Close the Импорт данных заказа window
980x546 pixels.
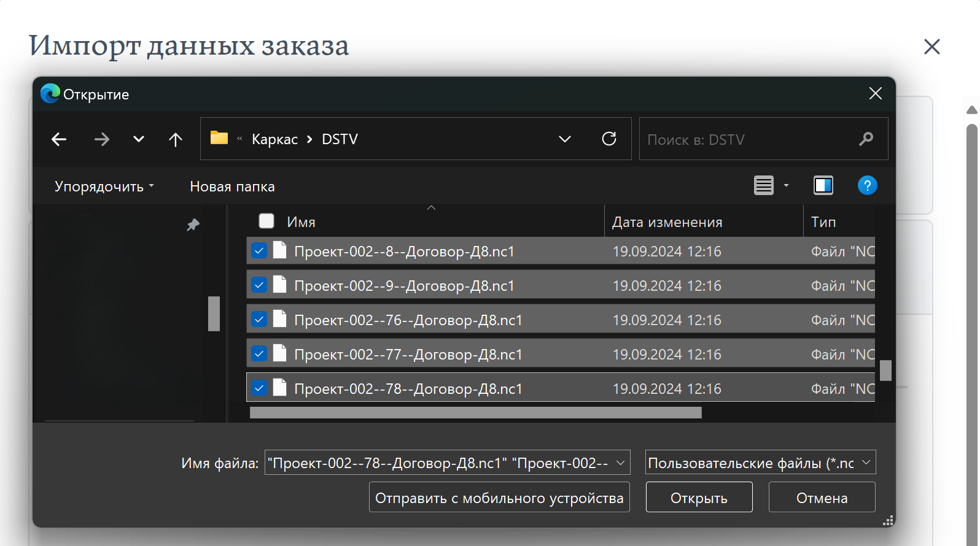(x=932, y=47)
